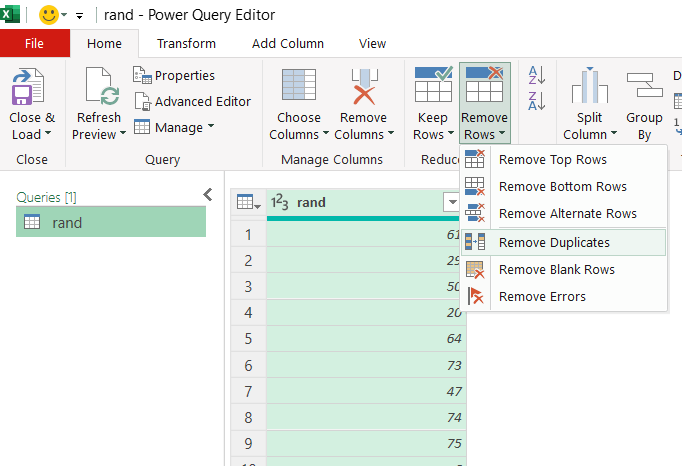Sort descending with the Z-A icon

(537, 100)
